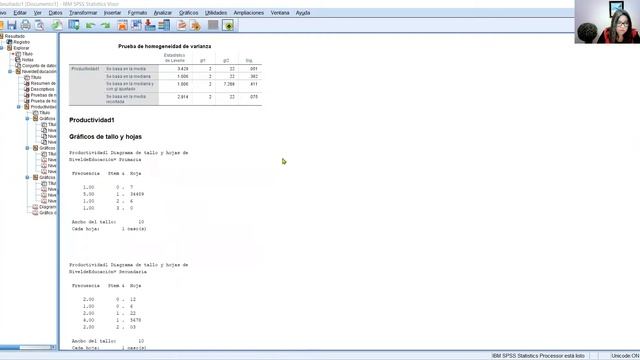Open the Ver menu
The image size is (640, 360).
[x=38, y=13]
